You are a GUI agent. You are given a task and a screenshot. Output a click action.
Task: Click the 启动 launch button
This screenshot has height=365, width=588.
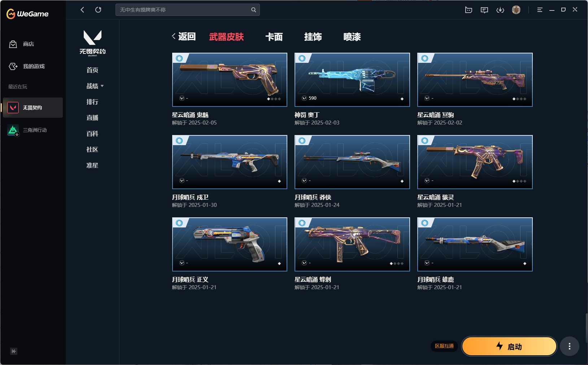509,347
